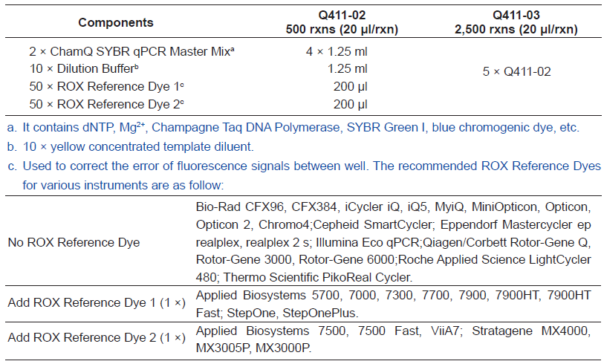Click footnote b yellow concentrated template diluent

[x=131, y=147]
